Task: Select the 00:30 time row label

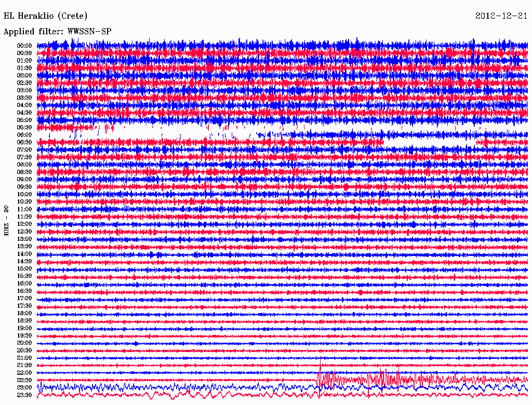Action: click(x=24, y=53)
